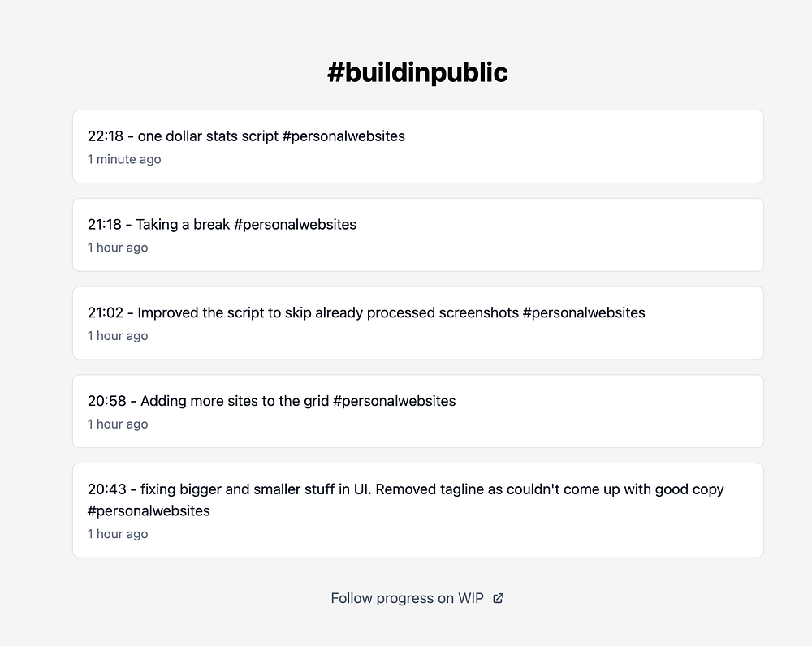The height and width of the screenshot is (646, 812).
Task: Click the #buildinpublic heading
Action: (417, 72)
